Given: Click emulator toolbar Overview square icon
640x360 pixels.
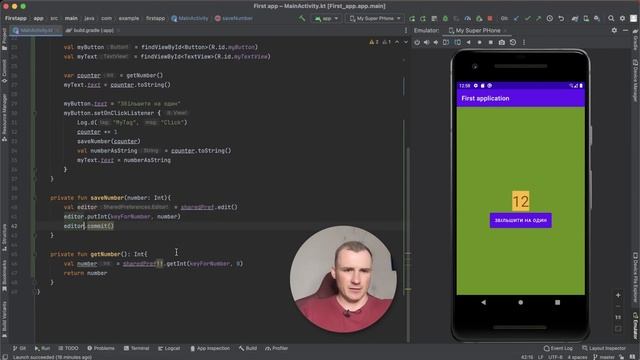Looking at the screenshot, I should [491, 42].
